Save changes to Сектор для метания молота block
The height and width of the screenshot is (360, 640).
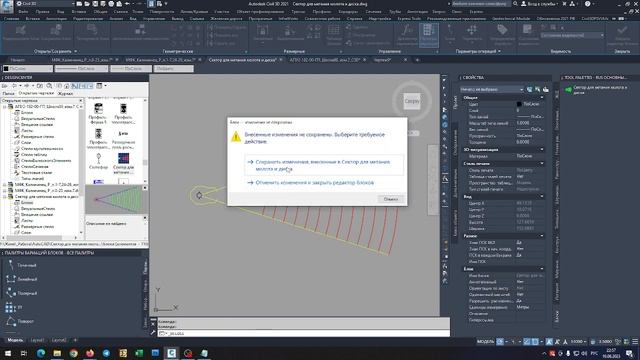point(324,165)
